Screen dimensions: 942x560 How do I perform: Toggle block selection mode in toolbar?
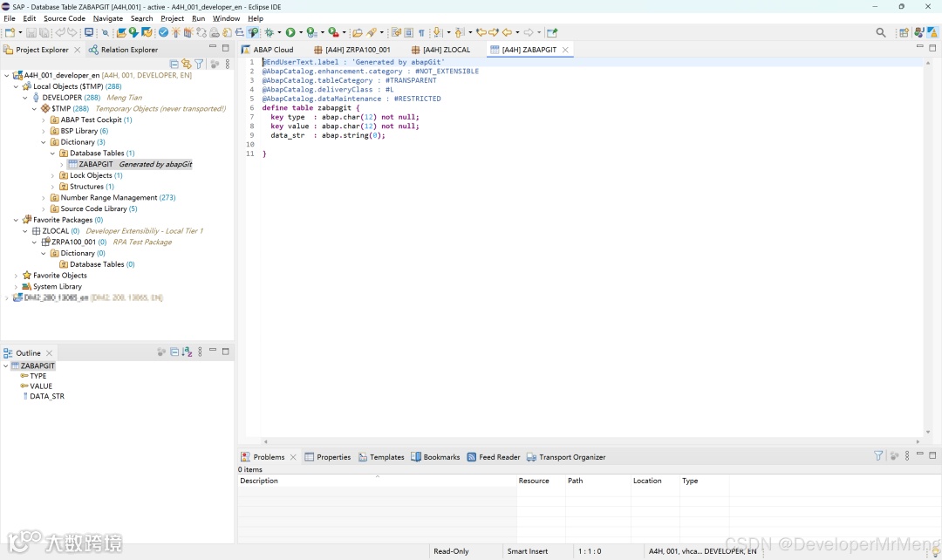click(408, 32)
